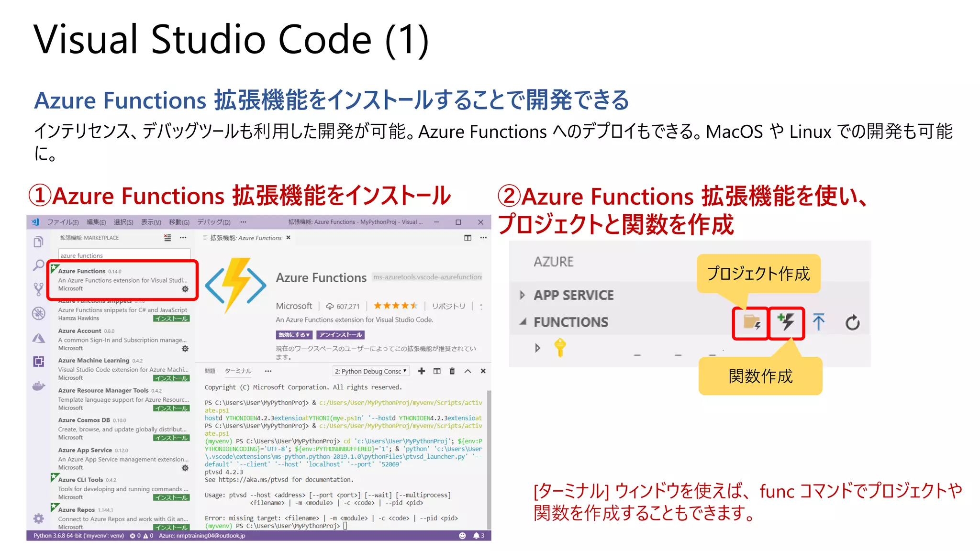Open the 移動(G) menu
This screenshot has height=551, width=980.
179,222
